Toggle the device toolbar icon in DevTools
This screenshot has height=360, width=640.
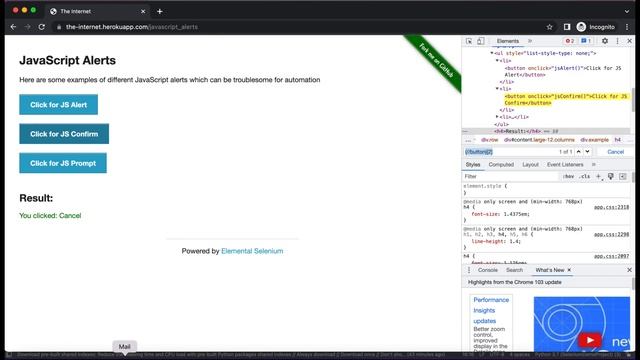point(480,41)
